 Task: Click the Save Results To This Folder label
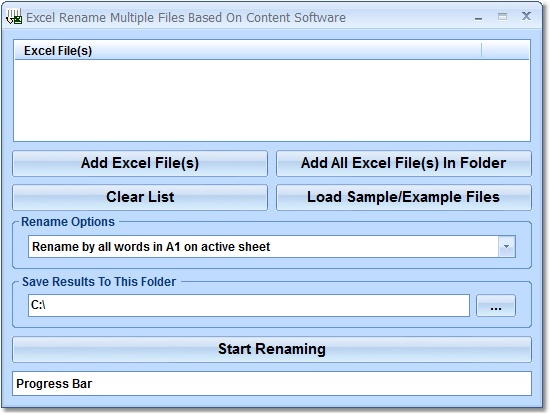99,282
